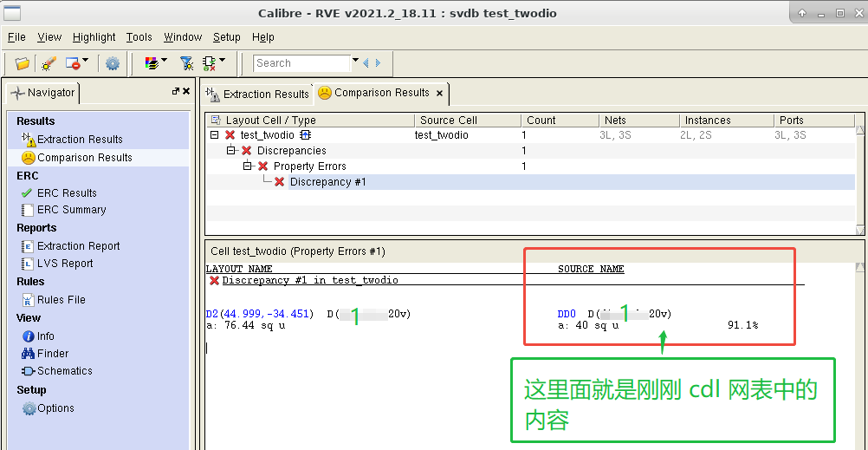This screenshot has width=868, height=450.
Task: Click the funnel filter toolbar icon
Action: tap(186, 63)
